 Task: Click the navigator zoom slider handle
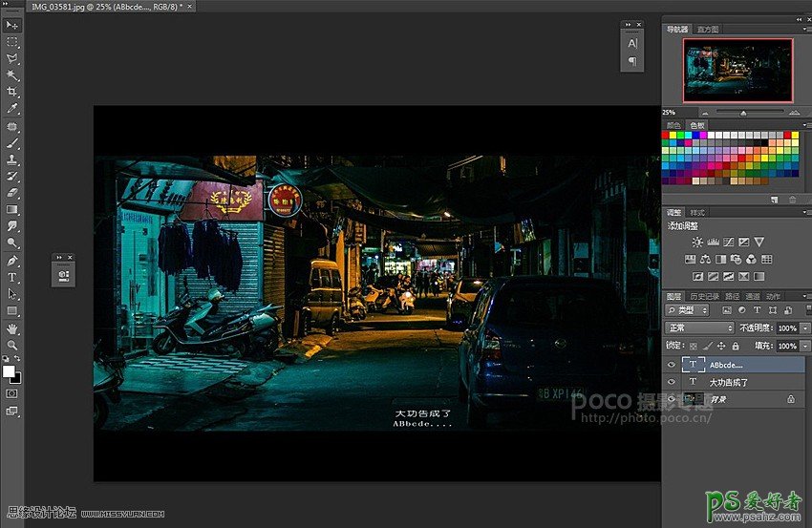pos(743,112)
